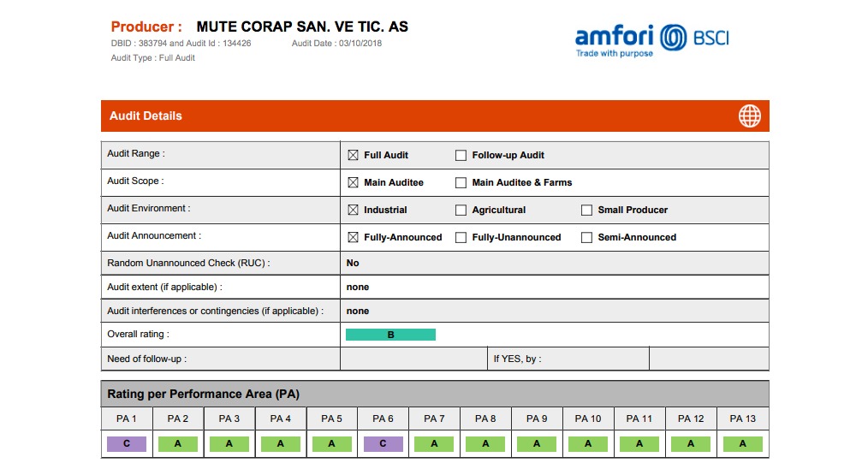The width and height of the screenshot is (868, 463).
Task: Check the Agricultural environment checkbox
Action: coord(461,211)
